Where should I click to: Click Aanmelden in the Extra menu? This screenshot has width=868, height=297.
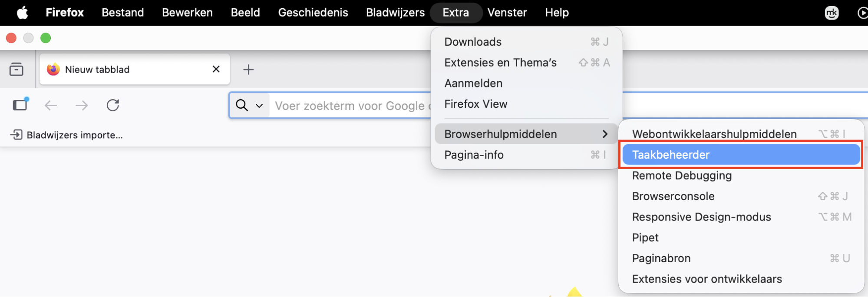473,83
